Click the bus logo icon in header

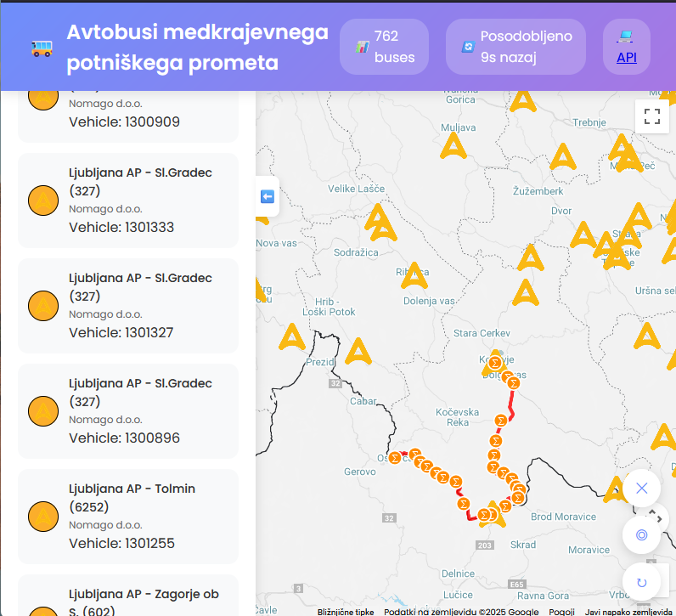[x=41, y=48]
